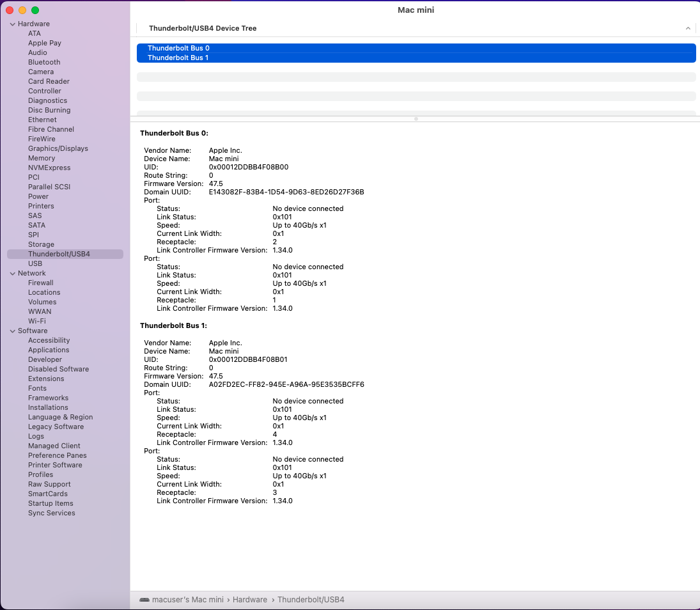Screen dimensions: 700x610
Task: Open Developer under Software
Action: pos(45,360)
